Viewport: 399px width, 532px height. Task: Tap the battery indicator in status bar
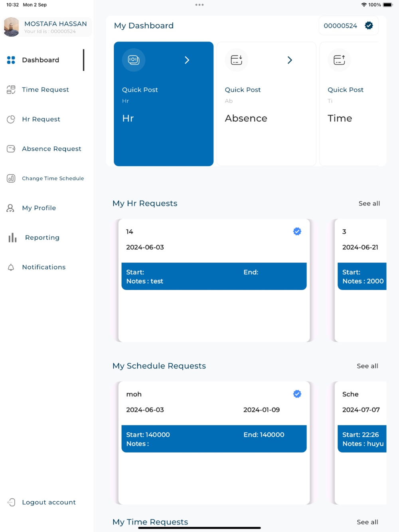click(388, 5)
